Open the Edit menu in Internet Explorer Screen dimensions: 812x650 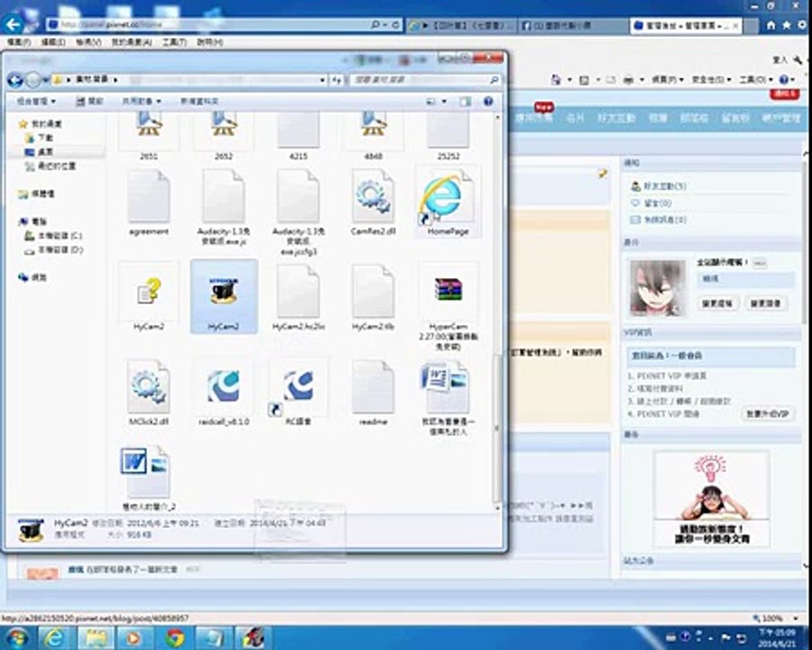(x=53, y=42)
